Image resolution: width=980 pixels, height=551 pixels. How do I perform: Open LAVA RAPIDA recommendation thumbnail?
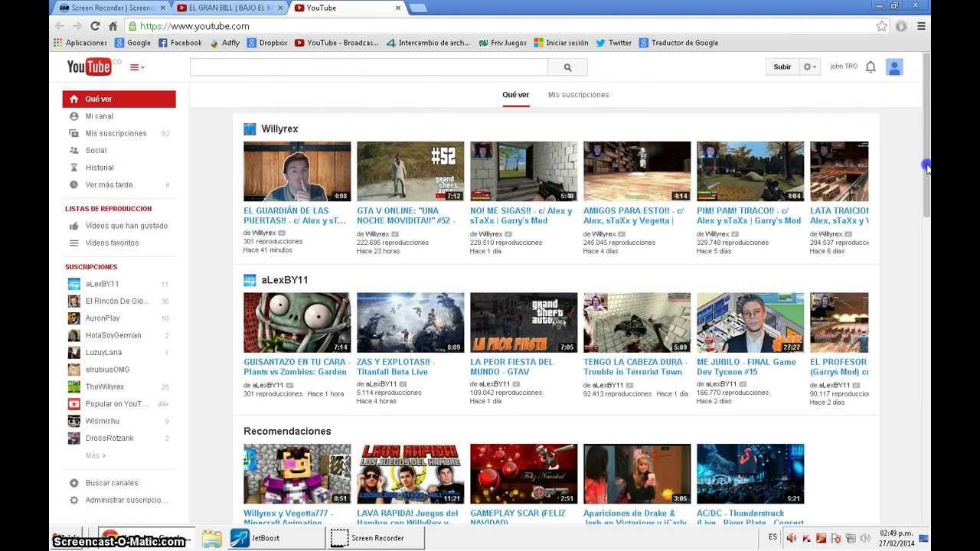pos(410,474)
